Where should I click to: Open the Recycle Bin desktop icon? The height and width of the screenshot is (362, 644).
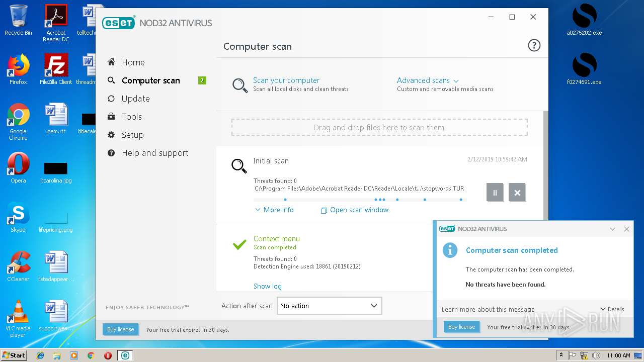click(18, 20)
